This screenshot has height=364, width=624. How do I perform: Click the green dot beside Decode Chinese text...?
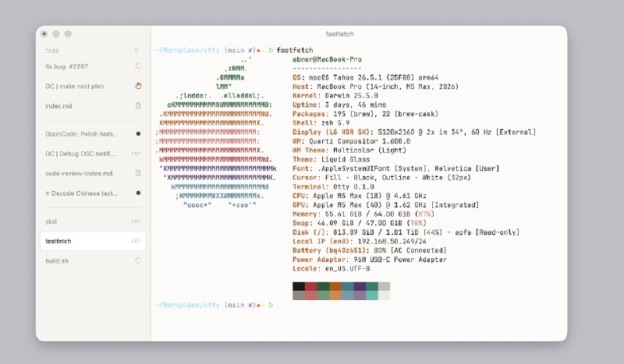138,193
